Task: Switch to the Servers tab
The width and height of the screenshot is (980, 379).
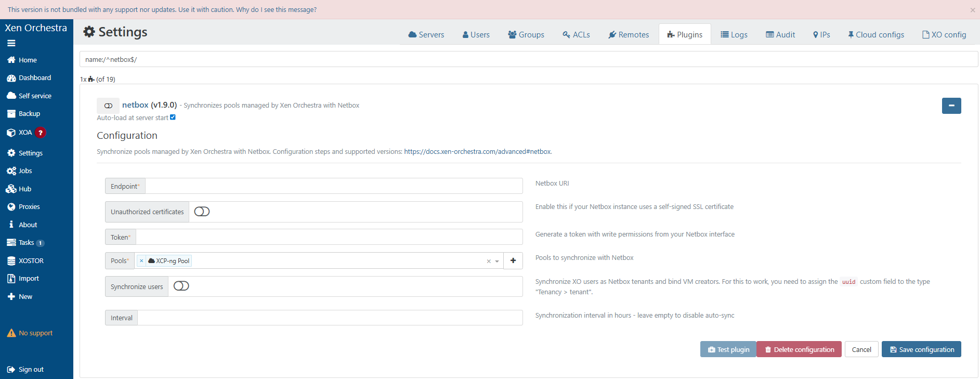Action: pos(426,35)
